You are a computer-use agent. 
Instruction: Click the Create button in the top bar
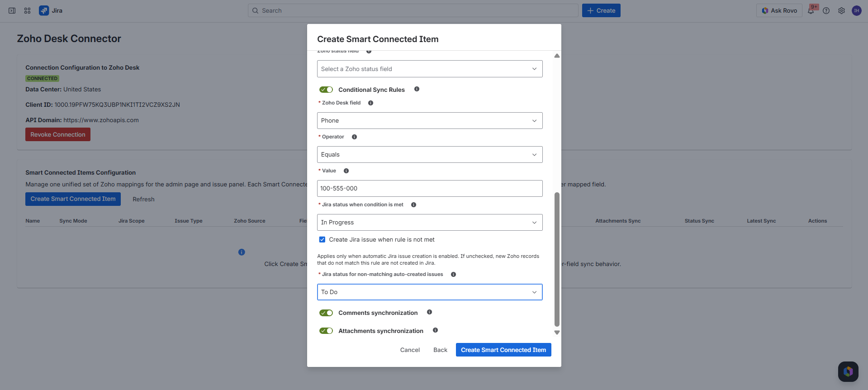(x=601, y=10)
